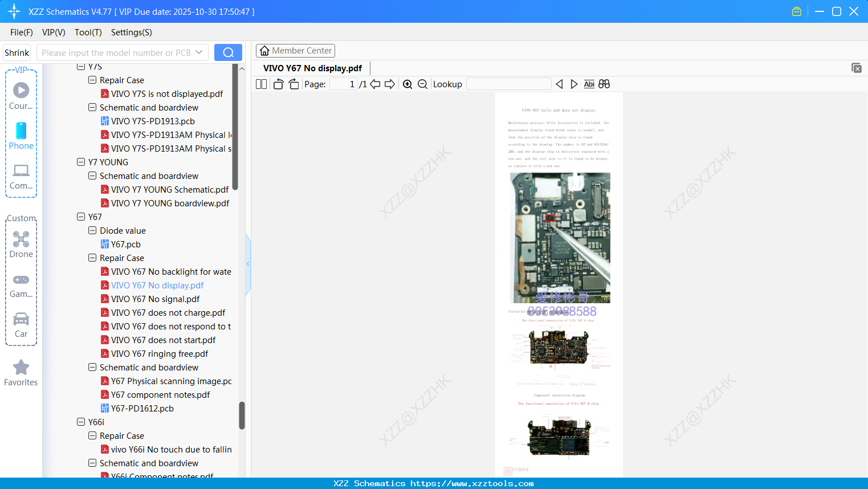Open the Computer category in the sidebar
Viewport: 868px width, 489px height.
click(21, 176)
